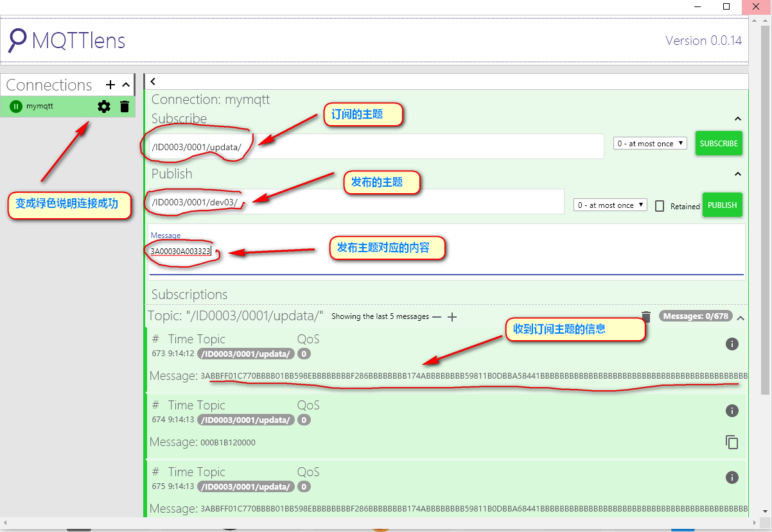Image resolution: width=772 pixels, height=532 pixels.
Task: Click the SUBSCRIBE button
Action: (719, 144)
